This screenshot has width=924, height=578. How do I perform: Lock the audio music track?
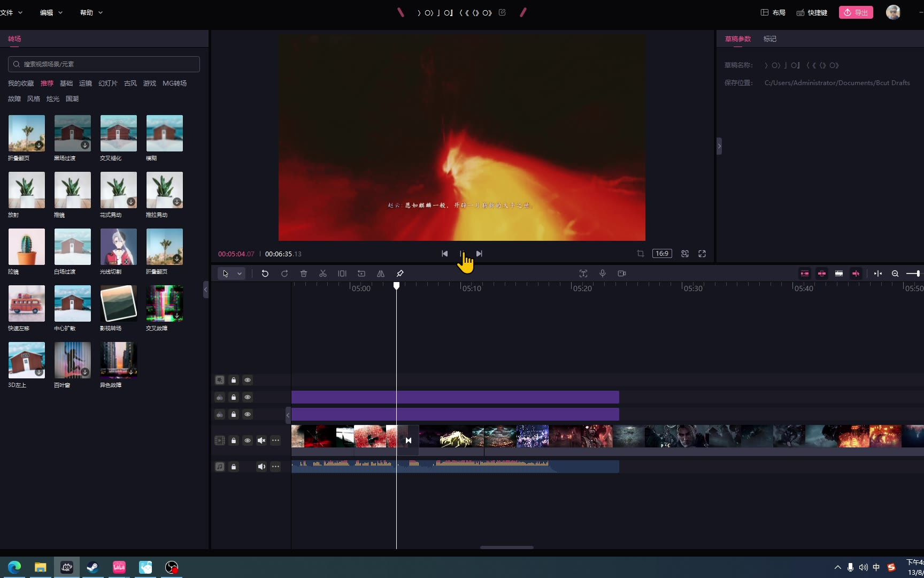(234, 467)
